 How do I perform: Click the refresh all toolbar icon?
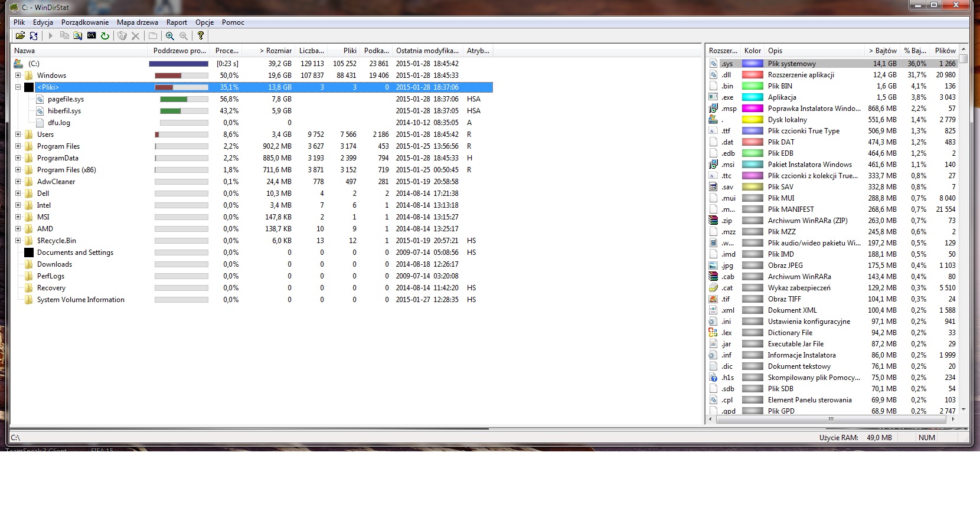point(34,36)
